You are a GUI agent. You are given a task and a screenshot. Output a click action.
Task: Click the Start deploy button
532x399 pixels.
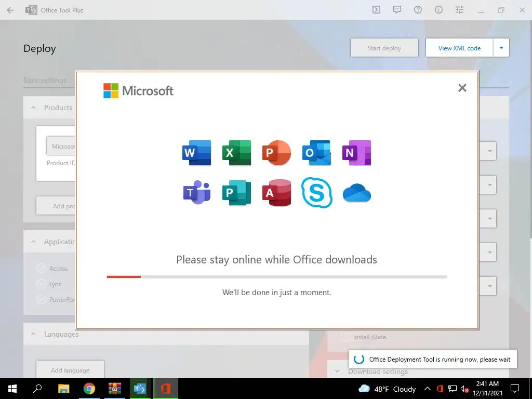[x=384, y=48]
